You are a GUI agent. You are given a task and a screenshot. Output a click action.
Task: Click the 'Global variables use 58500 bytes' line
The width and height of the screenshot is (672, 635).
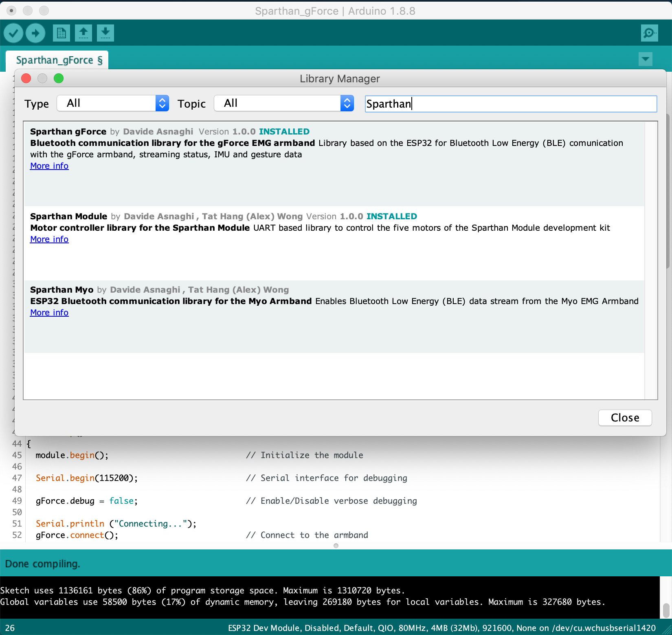pyautogui.click(x=303, y=602)
